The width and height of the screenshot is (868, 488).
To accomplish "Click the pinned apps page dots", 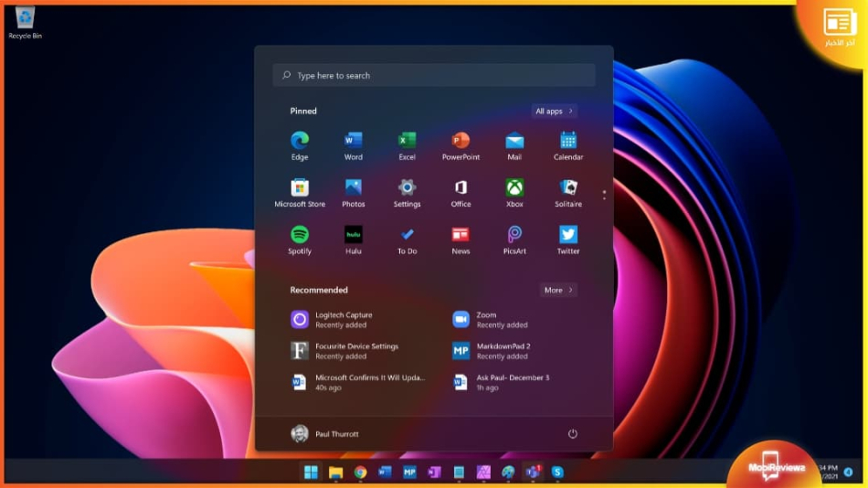I will (x=604, y=195).
